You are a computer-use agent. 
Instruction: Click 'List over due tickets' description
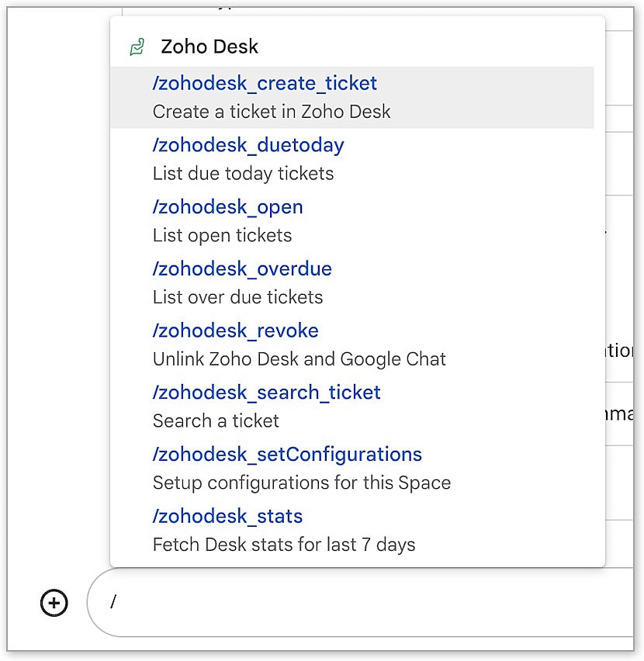tap(237, 297)
